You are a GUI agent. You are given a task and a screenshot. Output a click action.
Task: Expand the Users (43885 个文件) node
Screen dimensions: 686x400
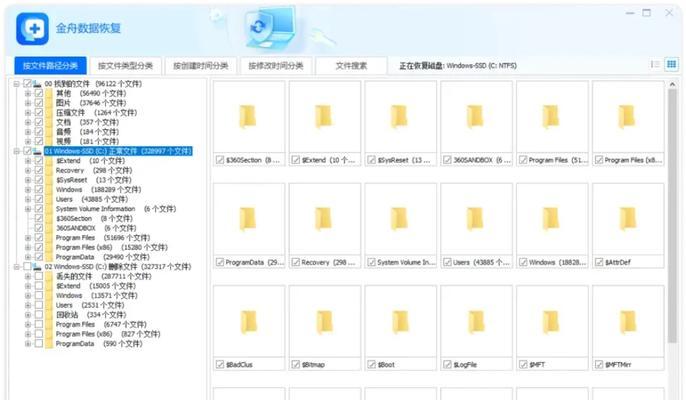point(28,199)
